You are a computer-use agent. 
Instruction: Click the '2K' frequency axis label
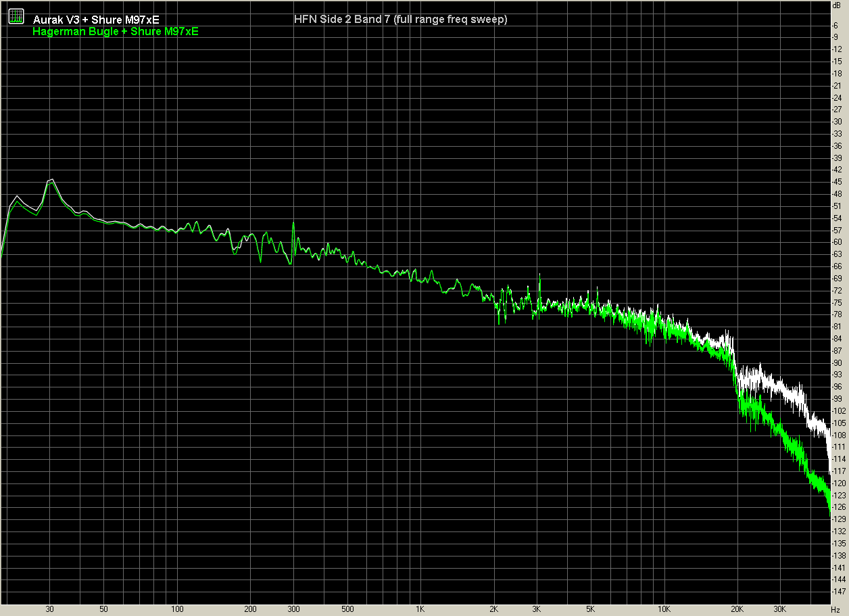[494, 610]
